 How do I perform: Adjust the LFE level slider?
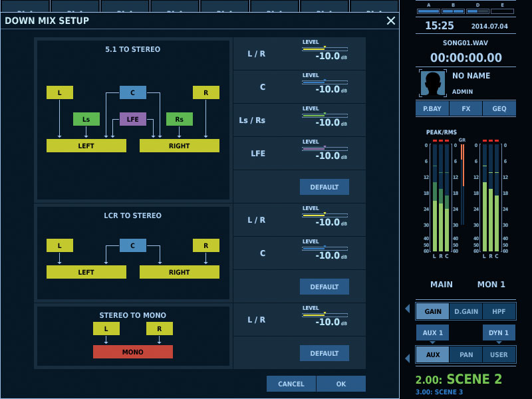[x=325, y=149]
